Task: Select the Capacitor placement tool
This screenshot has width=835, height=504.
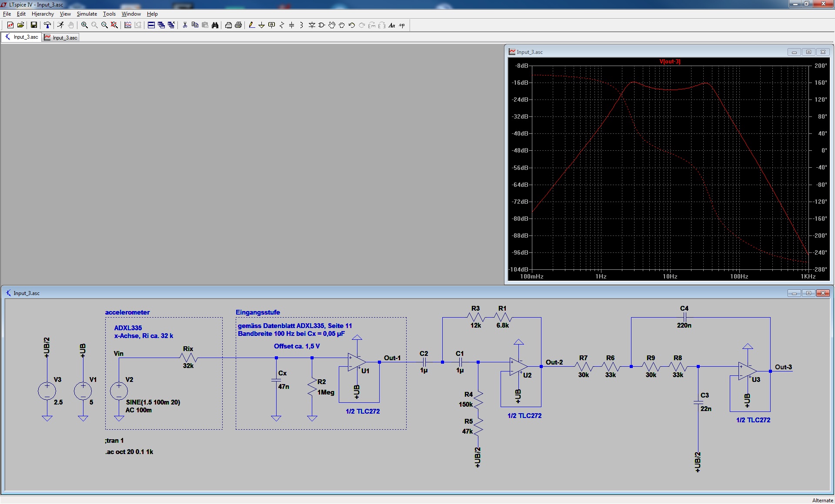Action: pos(292,25)
